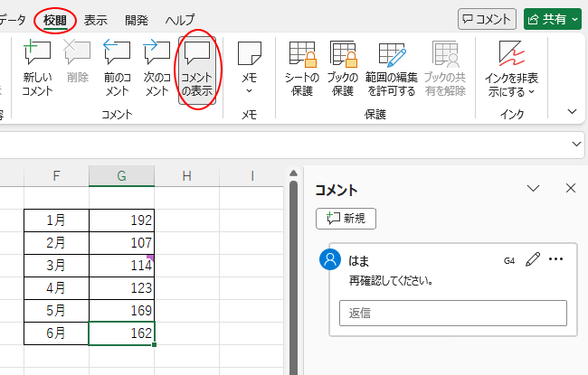Select the 5月 cell
The height and width of the screenshot is (375, 588).
pyautogui.click(x=56, y=311)
